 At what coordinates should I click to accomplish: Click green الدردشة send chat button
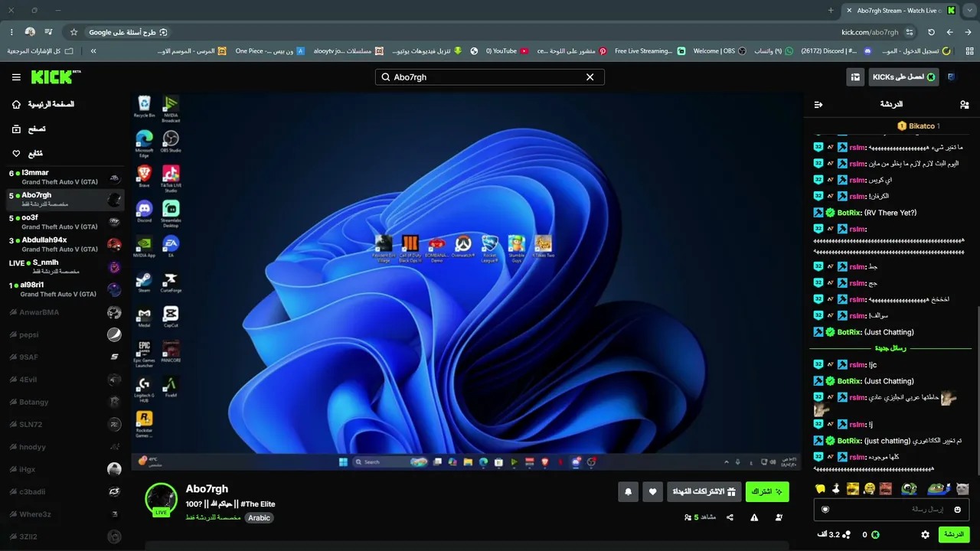[954, 534]
